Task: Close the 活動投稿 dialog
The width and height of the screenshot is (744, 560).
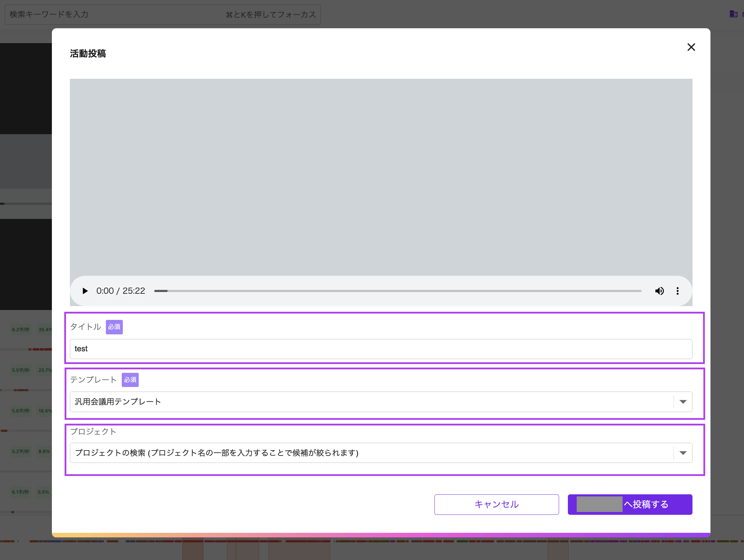Action: (x=691, y=47)
